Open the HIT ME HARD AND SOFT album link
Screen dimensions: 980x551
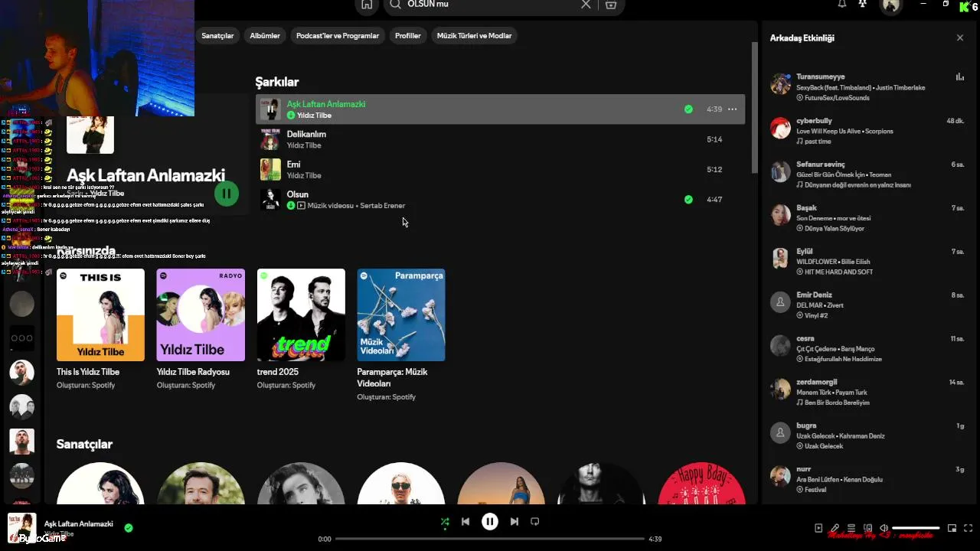coord(838,272)
